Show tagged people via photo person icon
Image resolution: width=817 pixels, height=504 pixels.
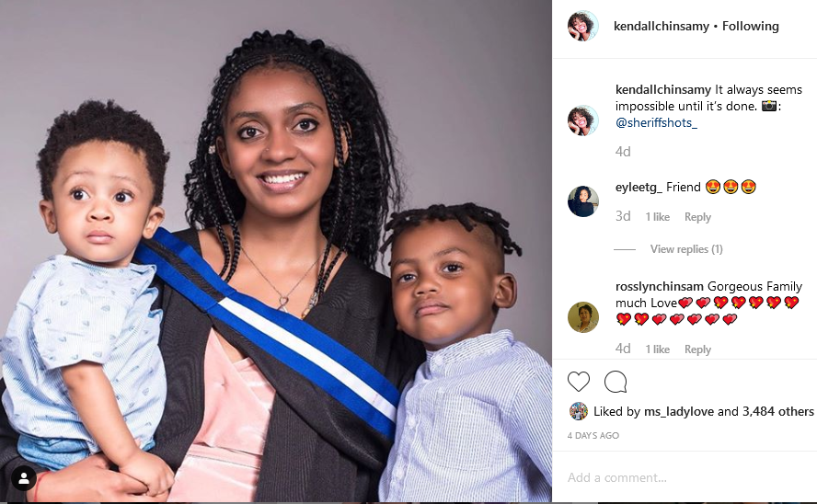tap(24, 479)
